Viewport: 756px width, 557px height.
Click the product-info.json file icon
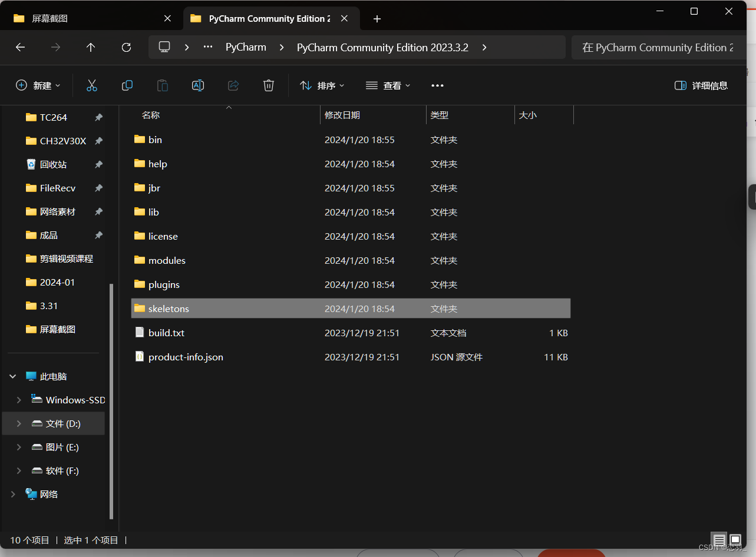tap(140, 357)
